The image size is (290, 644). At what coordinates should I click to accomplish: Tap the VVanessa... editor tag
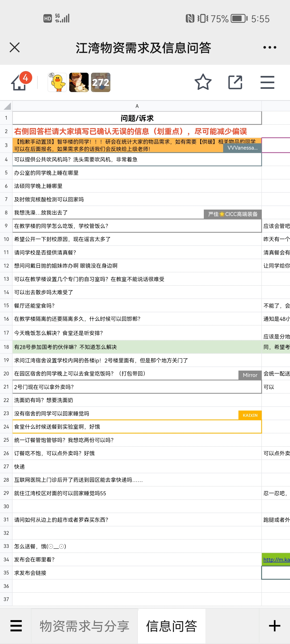click(242, 148)
